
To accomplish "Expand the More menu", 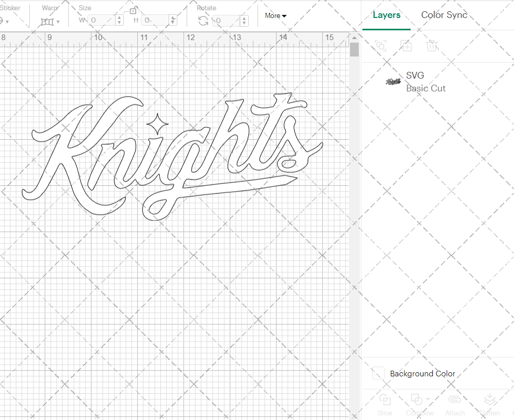I will pos(276,15).
